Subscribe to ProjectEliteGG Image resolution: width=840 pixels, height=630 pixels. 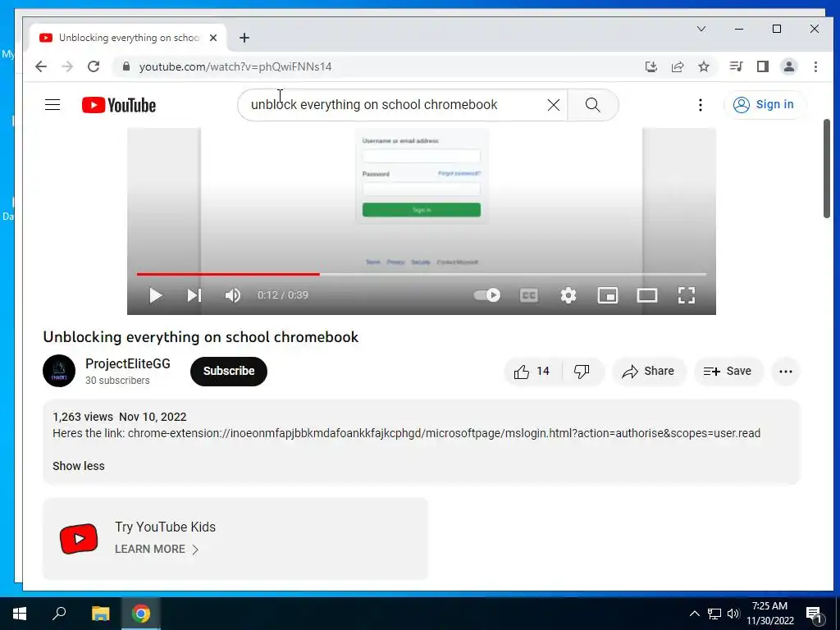[x=229, y=372]
